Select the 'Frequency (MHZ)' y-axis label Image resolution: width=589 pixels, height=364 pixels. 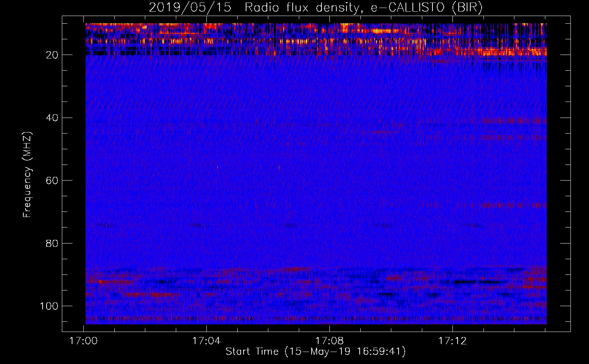point(27,175)
